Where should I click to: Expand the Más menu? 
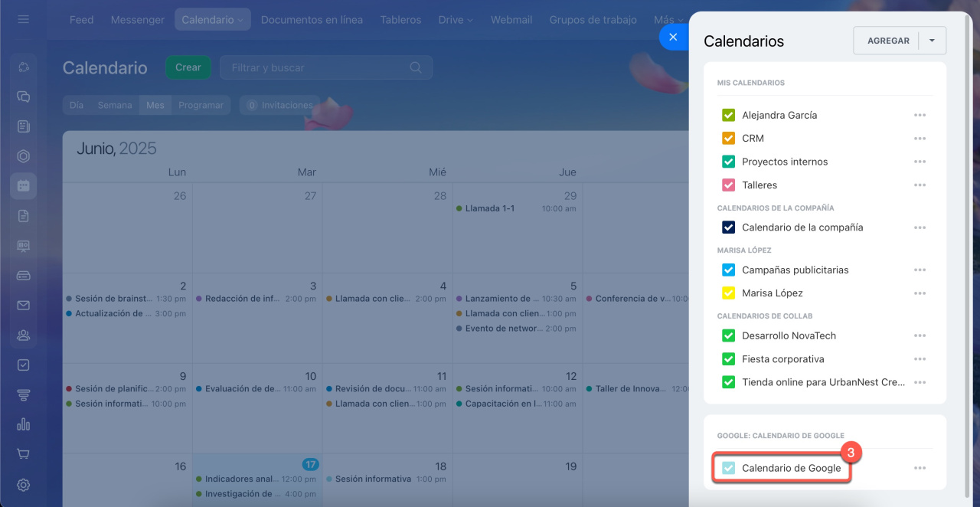click(x=668, y=20)
